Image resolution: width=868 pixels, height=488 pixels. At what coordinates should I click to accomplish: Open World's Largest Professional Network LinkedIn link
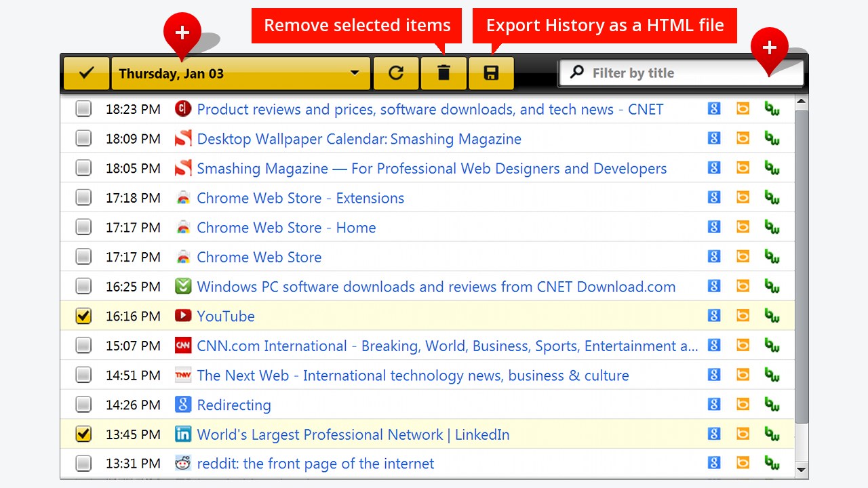click(x=353, y=434)
